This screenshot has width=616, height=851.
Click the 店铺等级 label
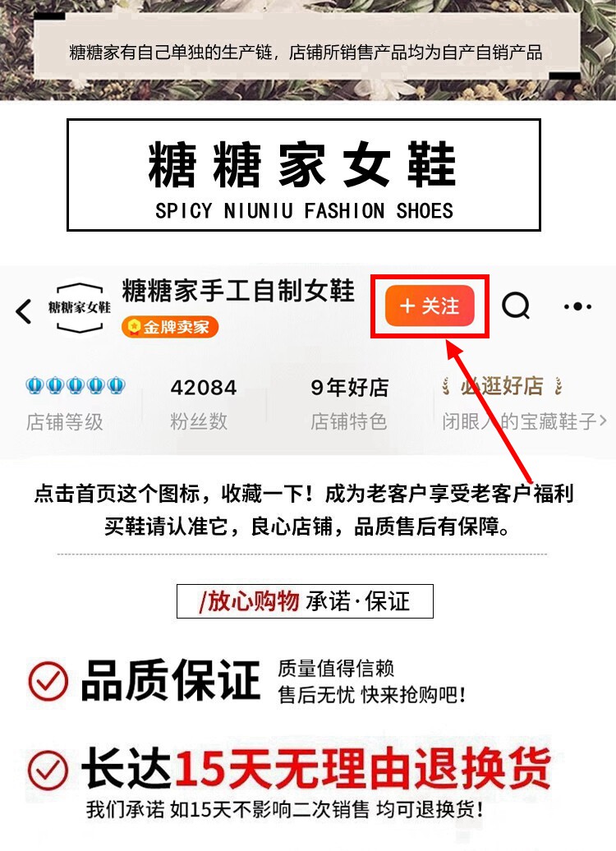tap(65, 421)
